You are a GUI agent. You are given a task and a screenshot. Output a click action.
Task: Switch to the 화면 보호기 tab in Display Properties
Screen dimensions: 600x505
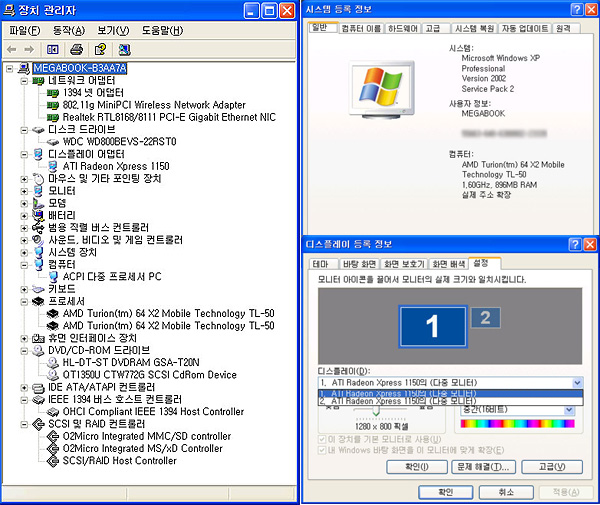(404, 264)
